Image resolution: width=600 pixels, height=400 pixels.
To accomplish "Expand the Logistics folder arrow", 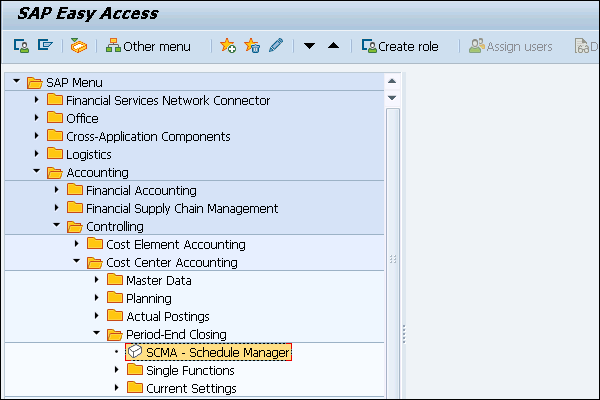I will click(x=38, y=154).
